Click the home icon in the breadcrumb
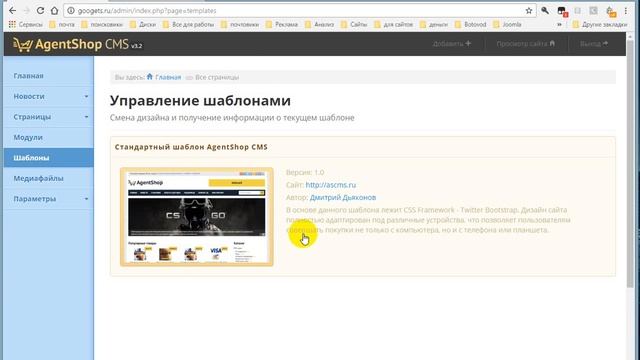 coord(150,77)
